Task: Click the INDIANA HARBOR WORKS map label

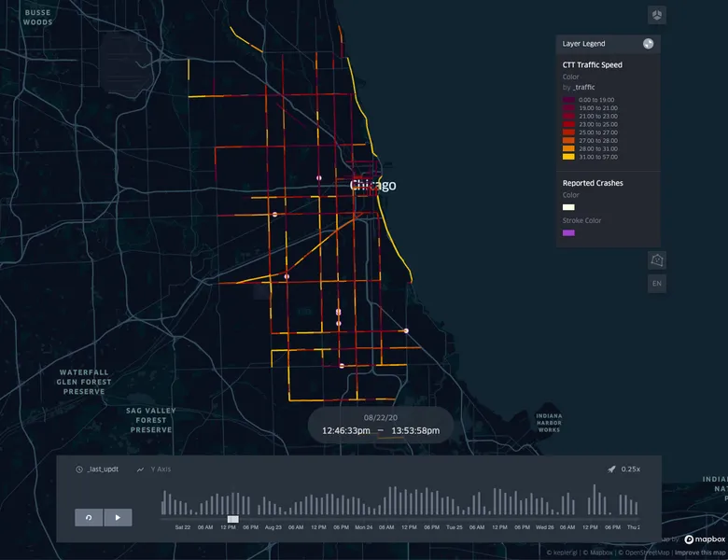Action: pos(549,423)
